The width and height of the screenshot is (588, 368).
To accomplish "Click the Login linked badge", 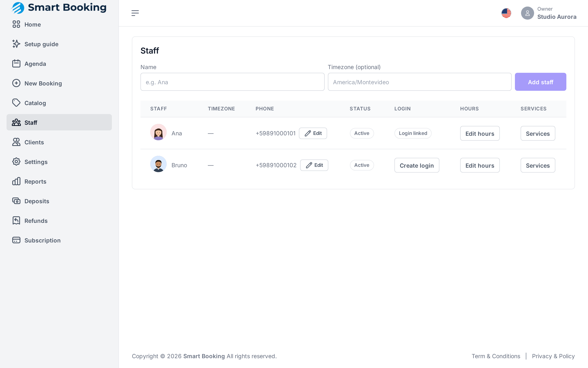I will coord(413,133).
